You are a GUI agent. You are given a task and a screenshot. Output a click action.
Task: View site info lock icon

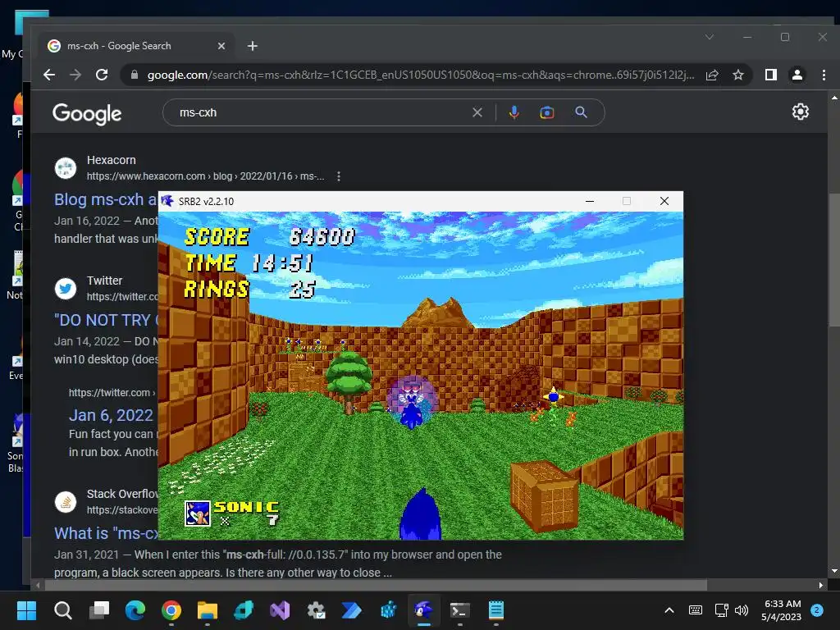(135, 75)
